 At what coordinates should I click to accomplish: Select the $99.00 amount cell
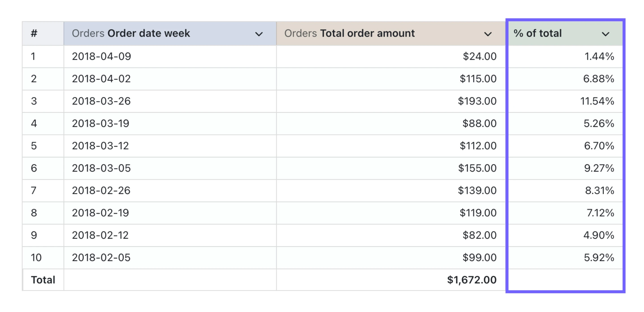[x=479, y=258]
